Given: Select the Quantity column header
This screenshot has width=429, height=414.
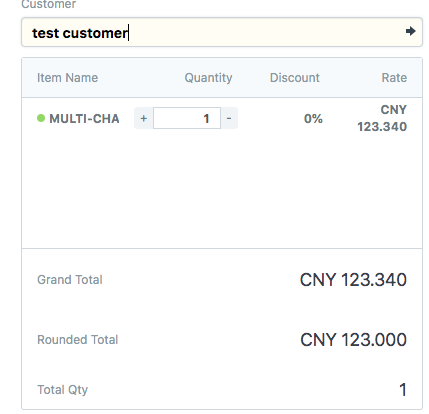Looking at the screenshot, I should tap(208, 78).
